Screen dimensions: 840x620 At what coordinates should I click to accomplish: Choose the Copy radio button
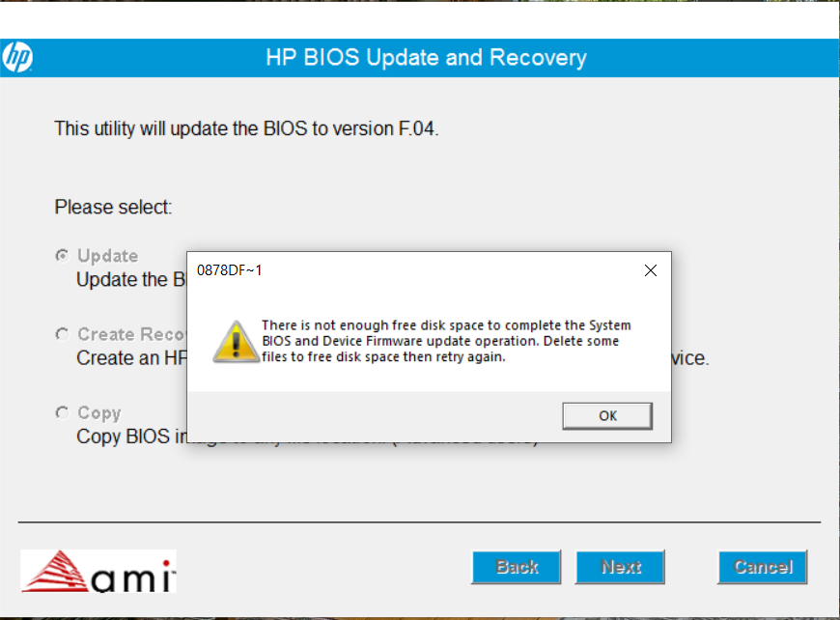62,412
